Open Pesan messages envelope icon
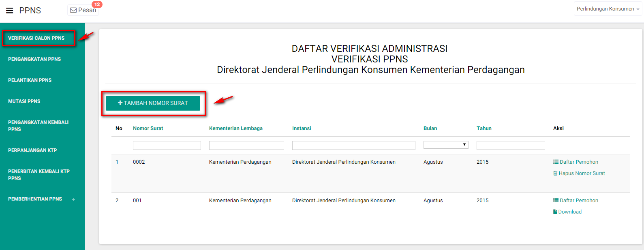This screenshot has width=644, height=250. pyautogui.click(x=73, y=10)
